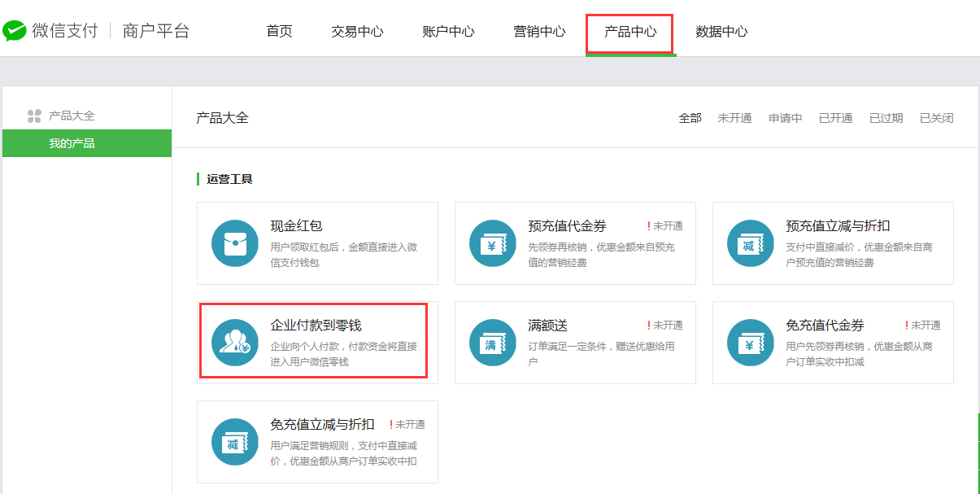Image resolution: width=980 pixels, height=494 pixels.
Task: Select 我的产品 in the sidebar
Action: tap(72, 143)
